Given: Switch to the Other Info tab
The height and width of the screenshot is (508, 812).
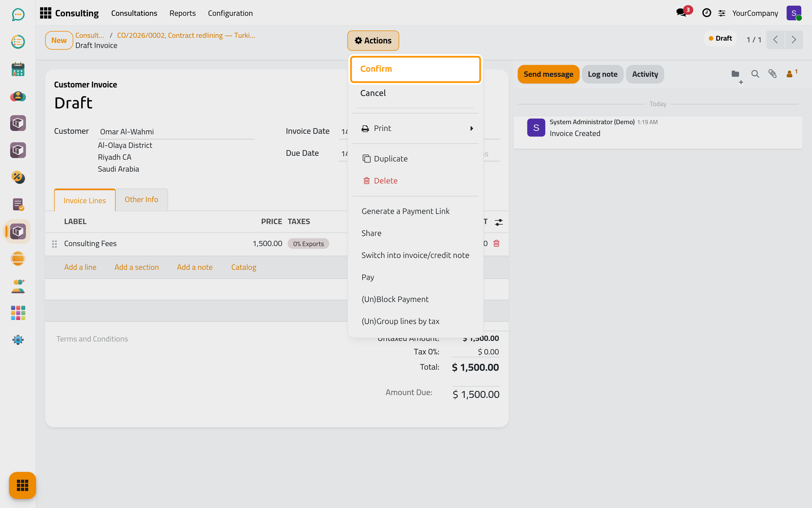Looking at the screenshot, I should pos(141,199).
